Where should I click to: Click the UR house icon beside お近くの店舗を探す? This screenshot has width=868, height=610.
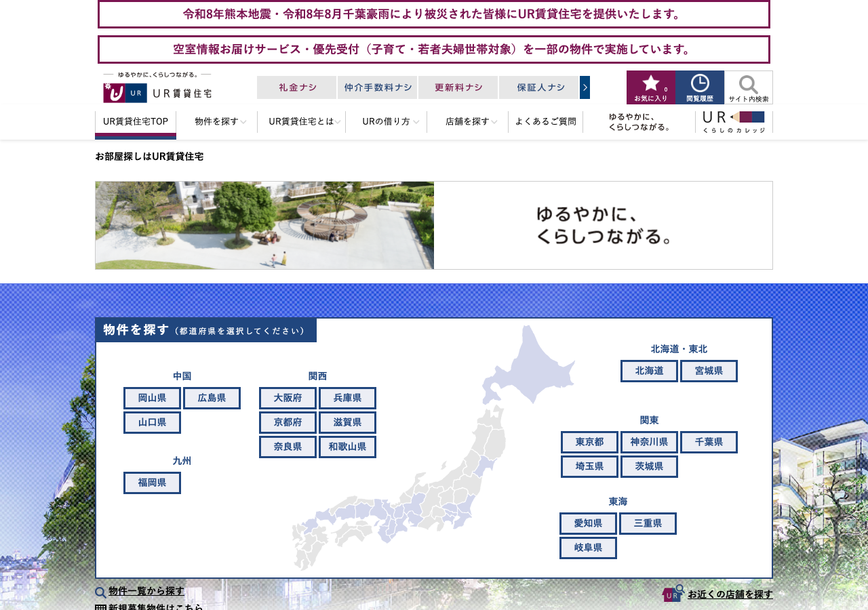pos(673,593)
